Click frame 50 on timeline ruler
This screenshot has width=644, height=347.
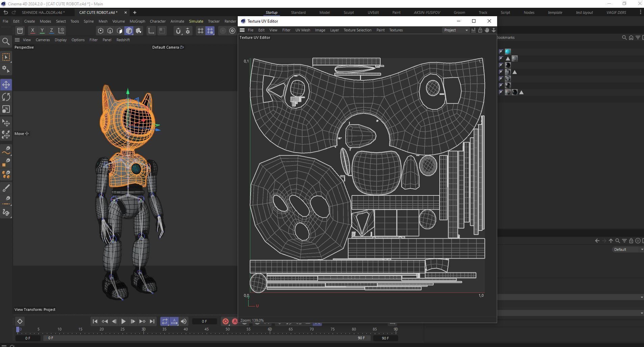[228, 329]
